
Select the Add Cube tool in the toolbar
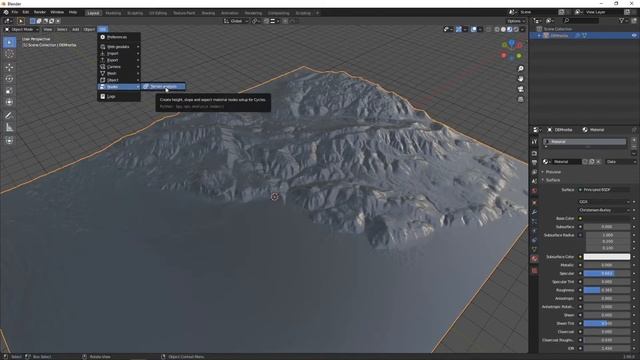(x=9, y=140)
